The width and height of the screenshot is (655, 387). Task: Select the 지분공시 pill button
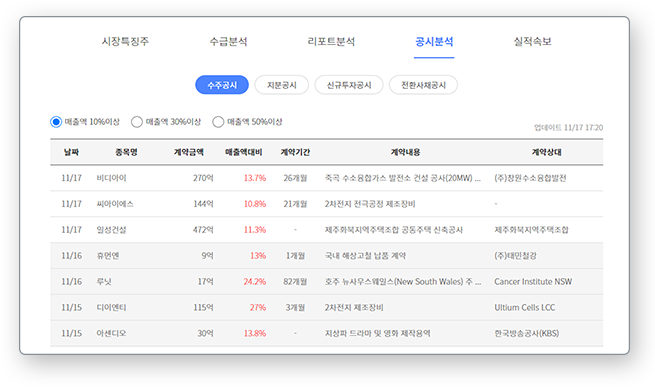coord(282,85)
